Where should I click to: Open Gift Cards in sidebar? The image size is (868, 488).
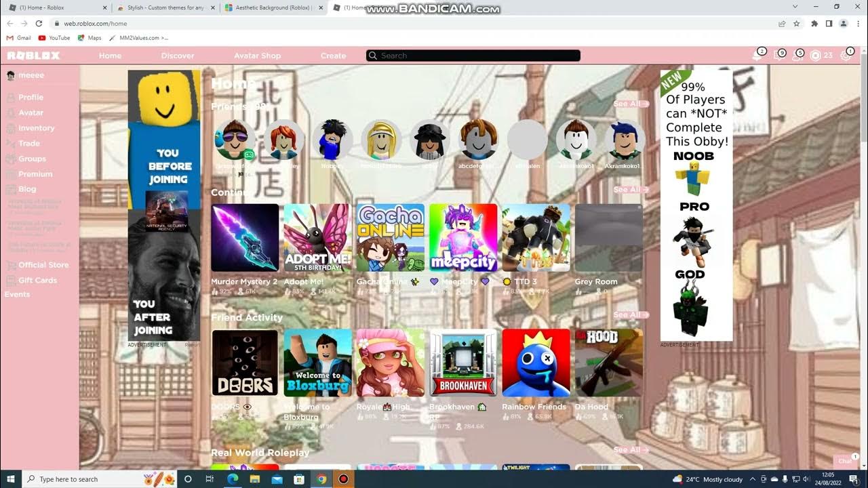pos(37,280)
